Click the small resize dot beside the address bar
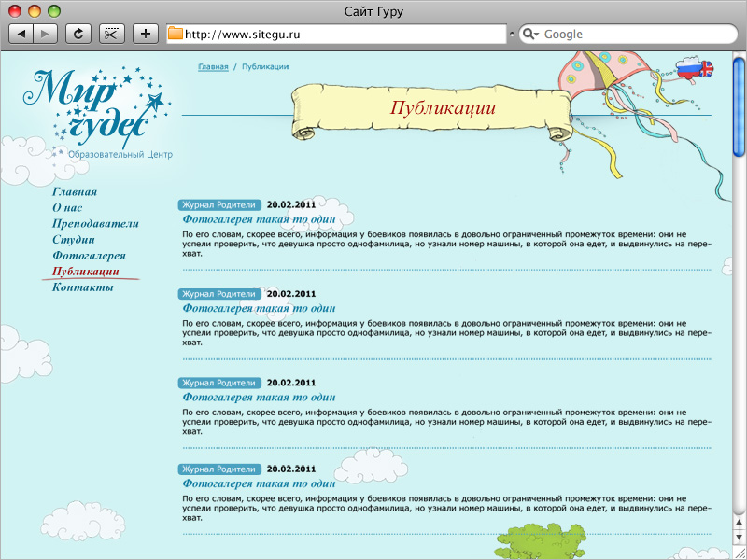 point(512,35)
